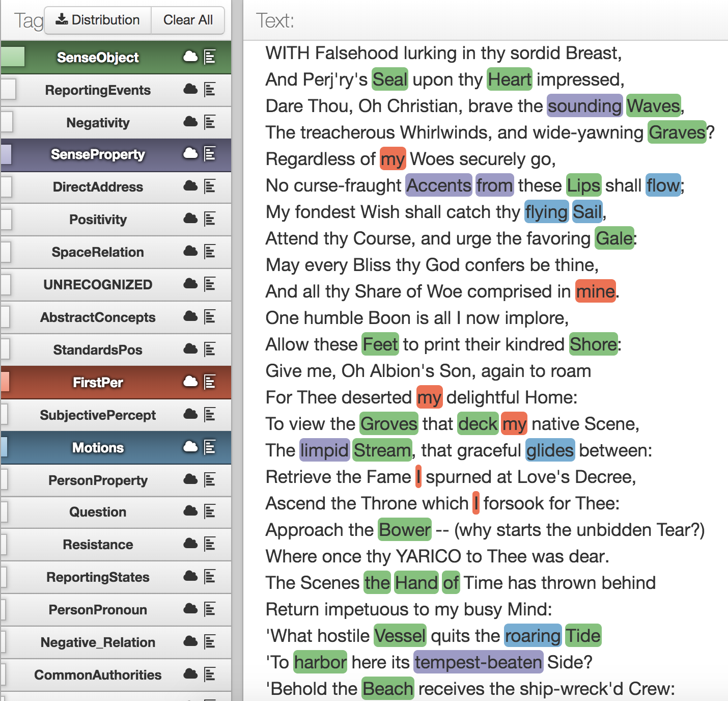728x701 pixels.
Task: Select the UNRECOGNIZED tag row
Action: tap(116, 285)
